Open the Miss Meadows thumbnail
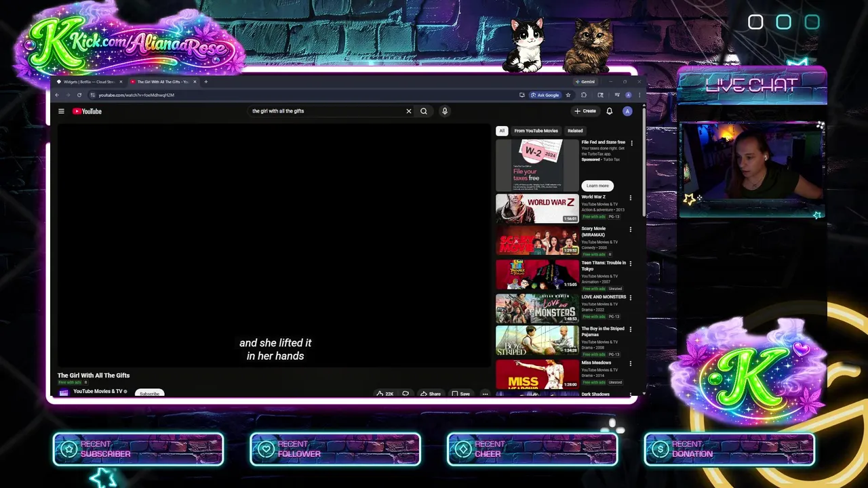Screen dimensions: 868x488 tap(537, 374)
